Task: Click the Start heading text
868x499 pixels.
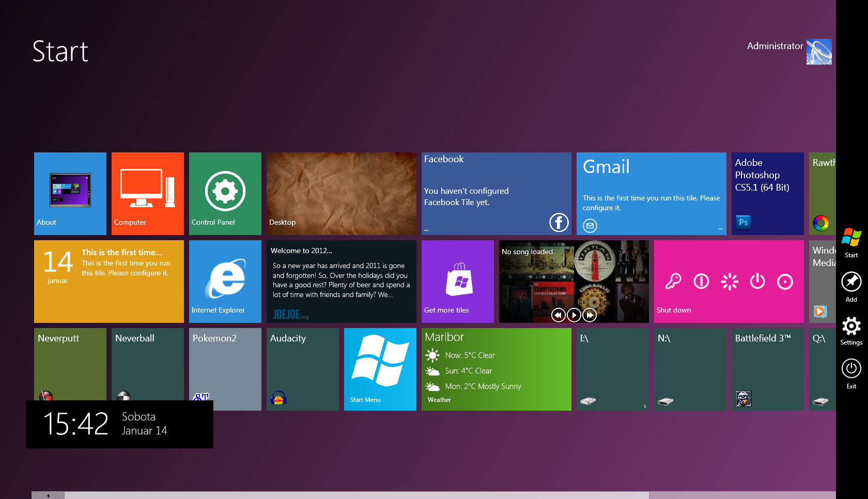Action: click(60, 52)
